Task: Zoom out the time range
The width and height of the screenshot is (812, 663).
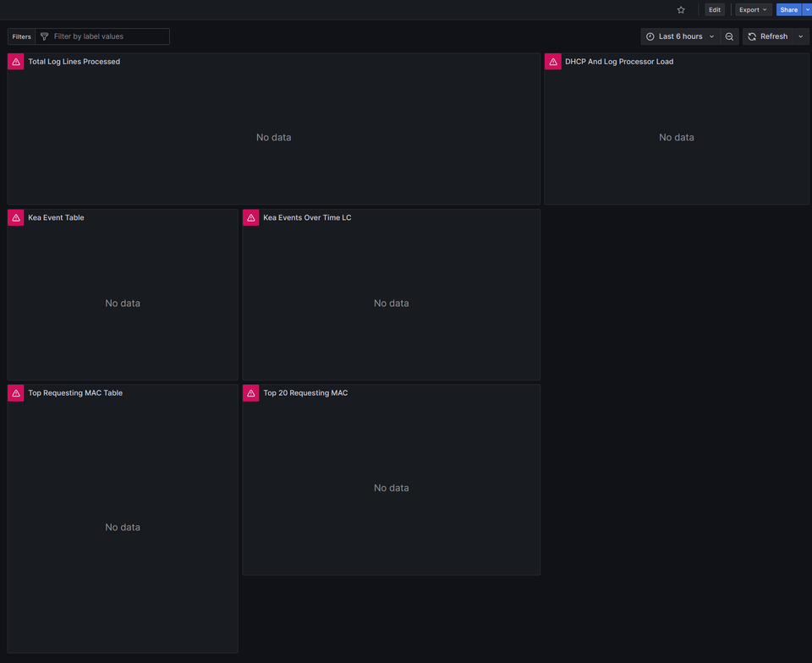Action: click(729, 36)
